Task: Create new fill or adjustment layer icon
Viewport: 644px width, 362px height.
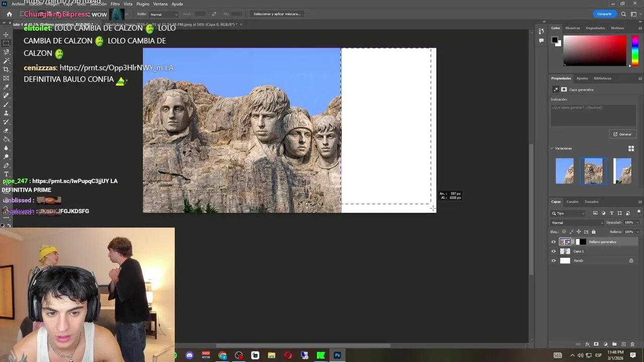Action: pos(605,344)
